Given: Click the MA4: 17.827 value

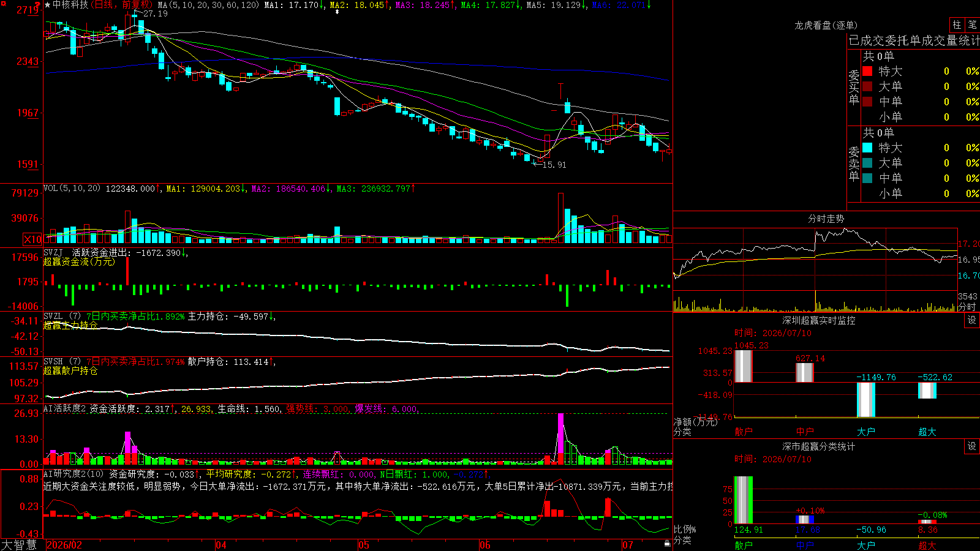Looking at the screenshot, I should click(491, 5).
